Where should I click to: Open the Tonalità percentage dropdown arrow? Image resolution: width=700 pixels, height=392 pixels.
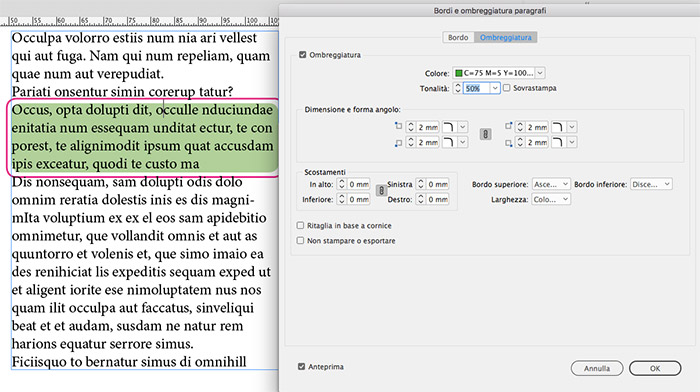coord(495,88)
